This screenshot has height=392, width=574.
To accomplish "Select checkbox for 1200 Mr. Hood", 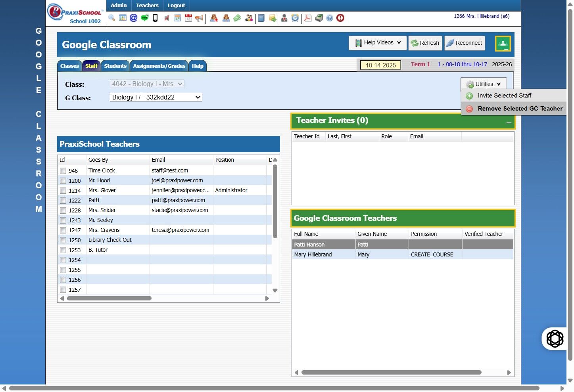I will 63,181.
